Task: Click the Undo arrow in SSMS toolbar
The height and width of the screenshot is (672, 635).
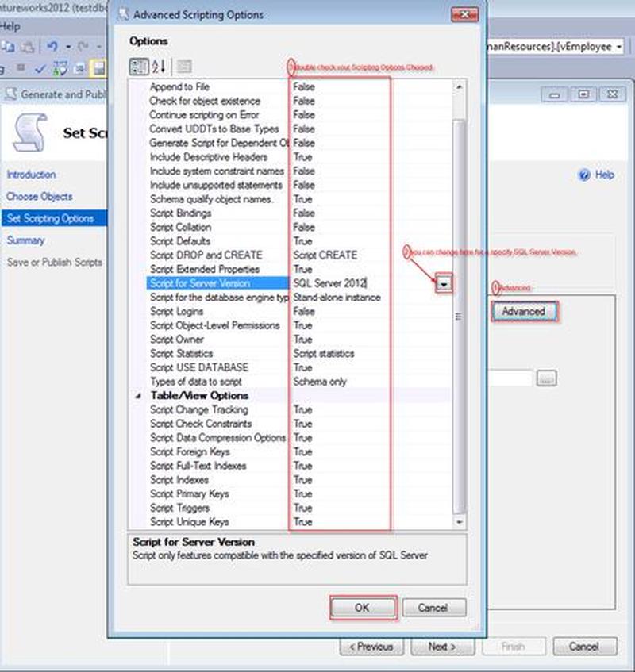Action: coord(52,46)
